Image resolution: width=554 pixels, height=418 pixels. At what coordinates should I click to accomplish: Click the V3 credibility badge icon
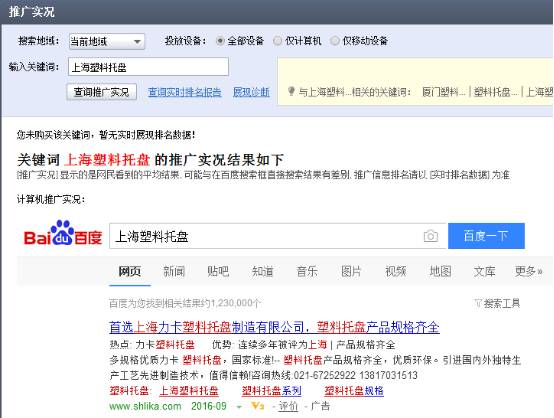(258, 406)
